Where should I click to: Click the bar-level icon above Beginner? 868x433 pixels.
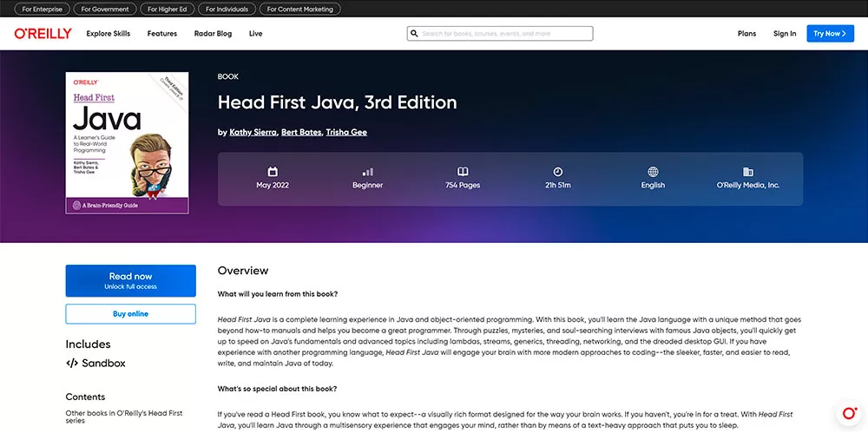[x=367, y=172]
